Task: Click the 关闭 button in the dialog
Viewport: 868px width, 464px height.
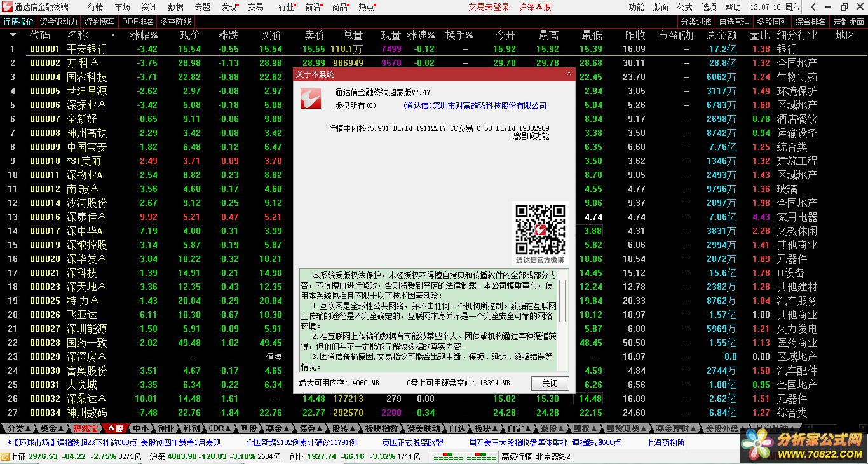Action: point(550,383)
